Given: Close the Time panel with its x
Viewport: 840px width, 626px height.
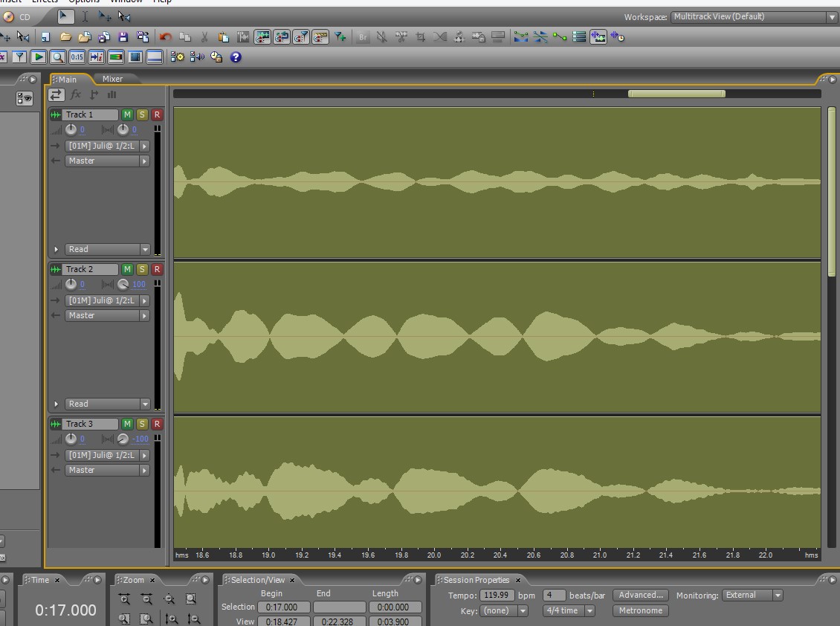Looking at the screenshot, I should (57, 580).
